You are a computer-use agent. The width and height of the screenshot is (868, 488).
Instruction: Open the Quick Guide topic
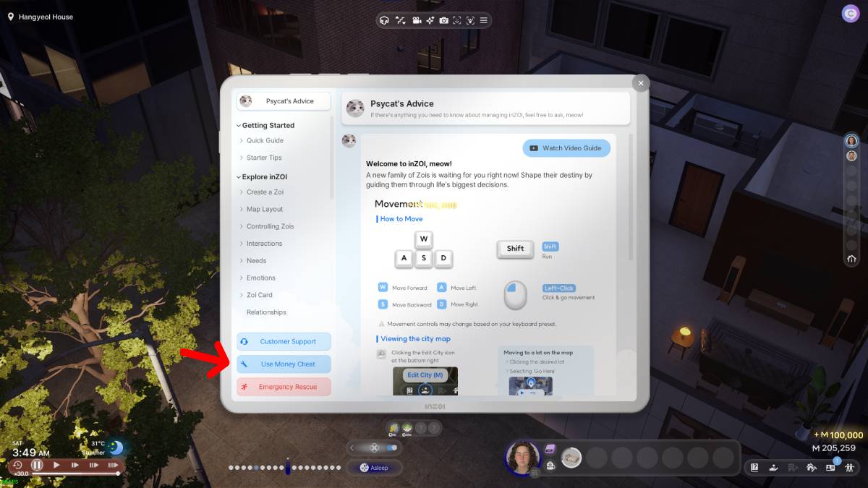[265, 141]
